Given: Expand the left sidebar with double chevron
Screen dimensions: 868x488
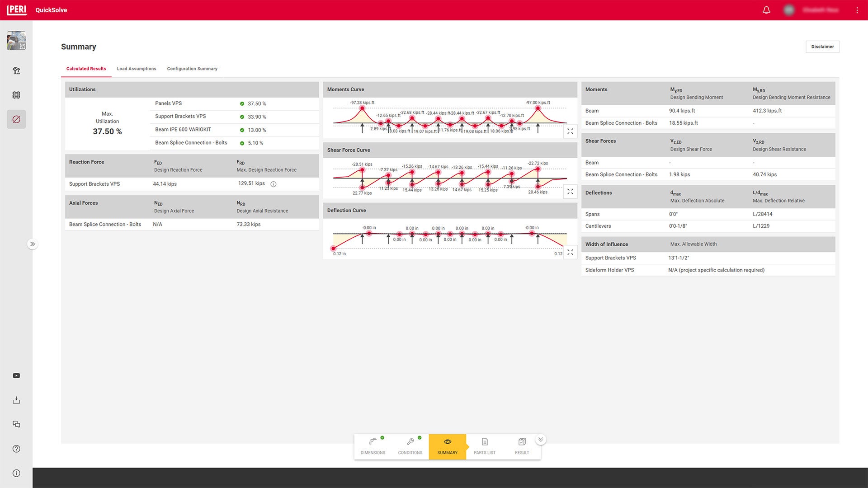Looking at the screenshot, I should pos(32,244).
